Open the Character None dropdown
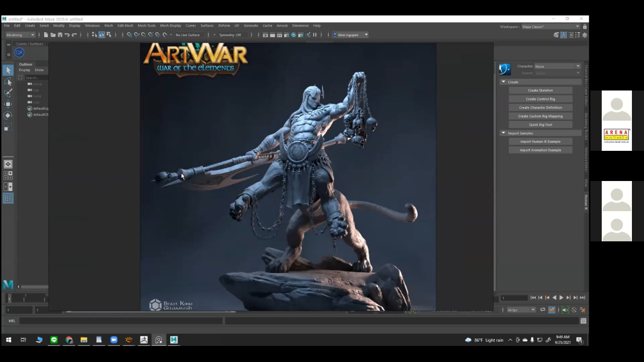The image size is (644, 362). (x=557, y=66)
